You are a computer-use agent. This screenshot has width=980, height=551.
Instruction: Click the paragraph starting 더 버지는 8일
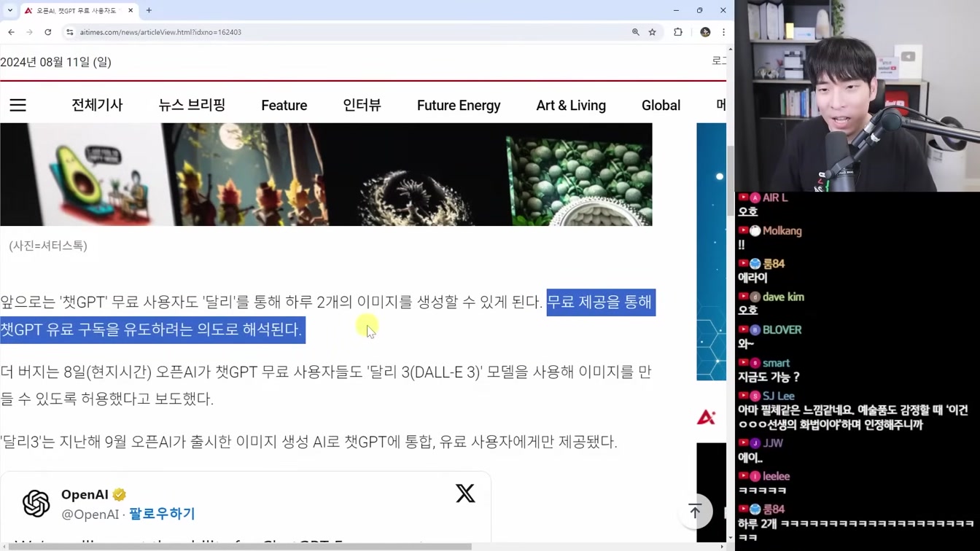click(326, 385)
